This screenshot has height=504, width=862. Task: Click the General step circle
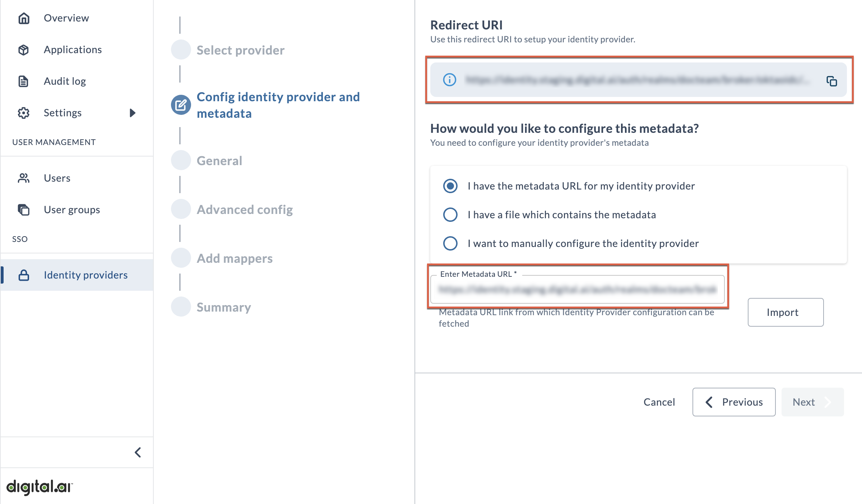point(181,160)
